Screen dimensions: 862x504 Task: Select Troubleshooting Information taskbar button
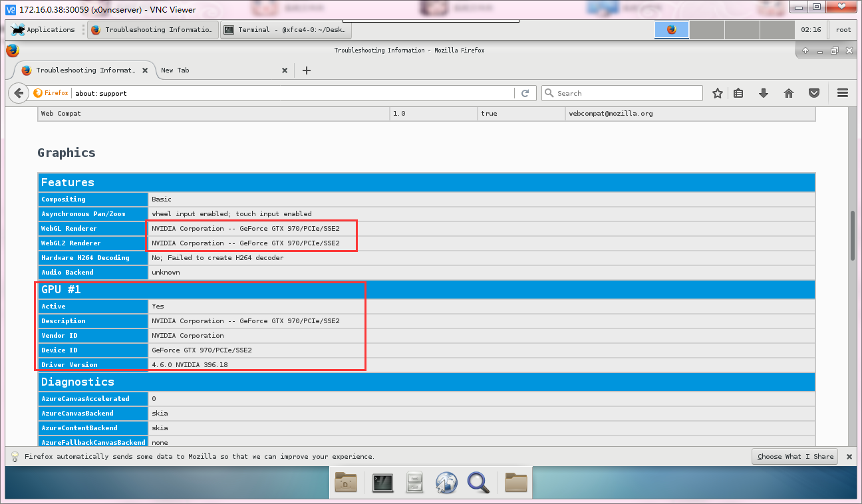(154, 30)
